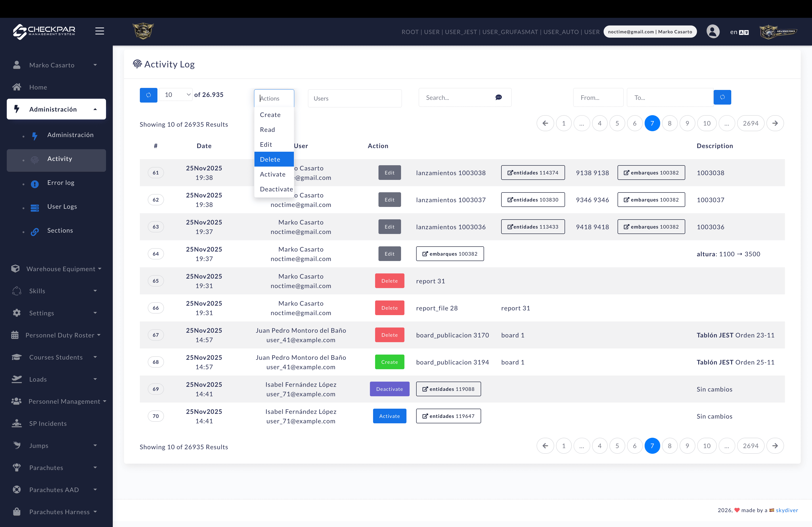Open the Sections link icon

[x=35, y=231]
